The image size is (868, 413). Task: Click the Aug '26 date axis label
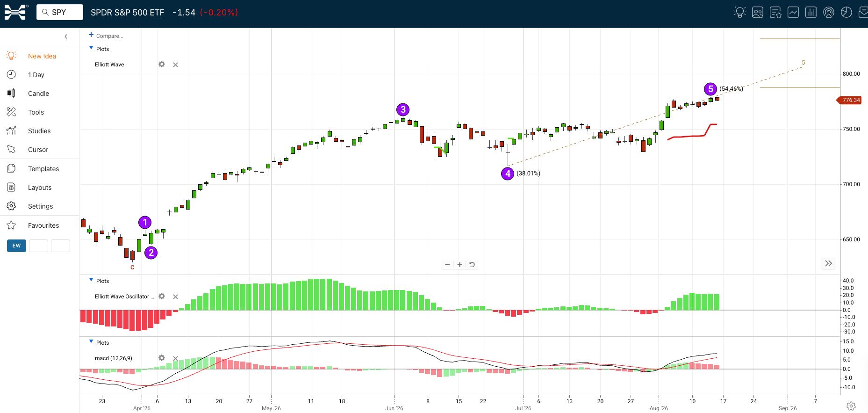(x=659, y=408)
